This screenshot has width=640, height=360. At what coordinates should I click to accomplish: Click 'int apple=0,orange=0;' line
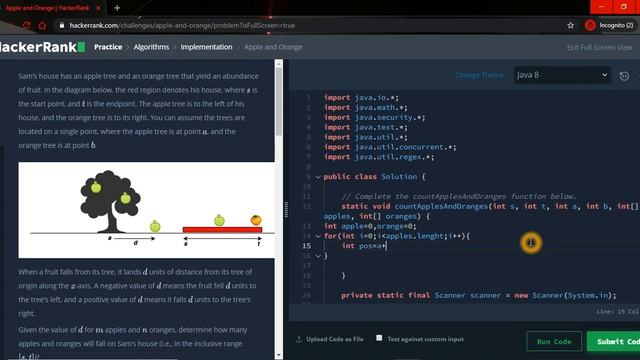pos(370,226)
